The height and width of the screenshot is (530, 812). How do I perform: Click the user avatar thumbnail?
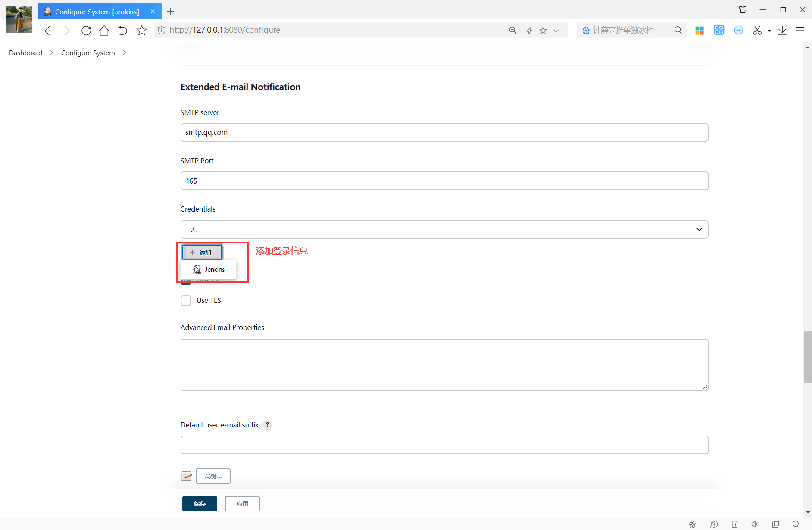pyautogui.click(x=19, y=19)
